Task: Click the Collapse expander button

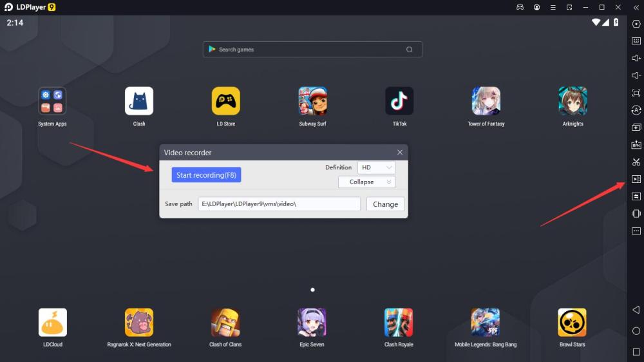Action: [366, 182]
